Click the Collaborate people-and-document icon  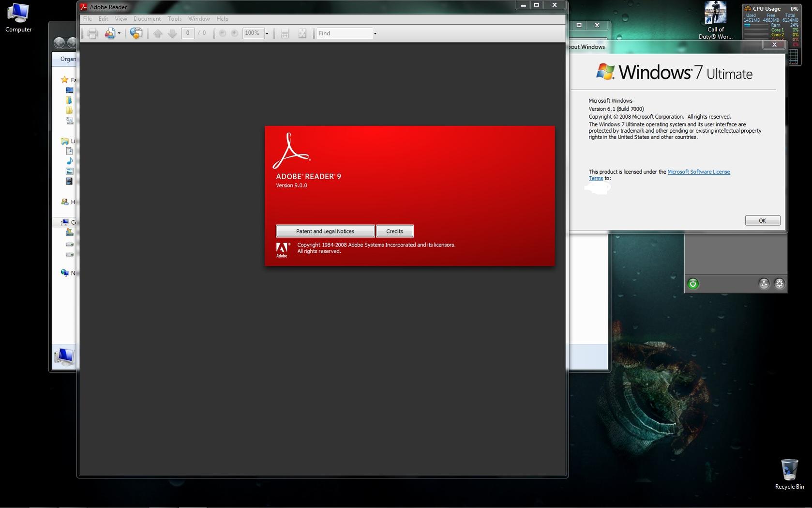click(110, 33)
